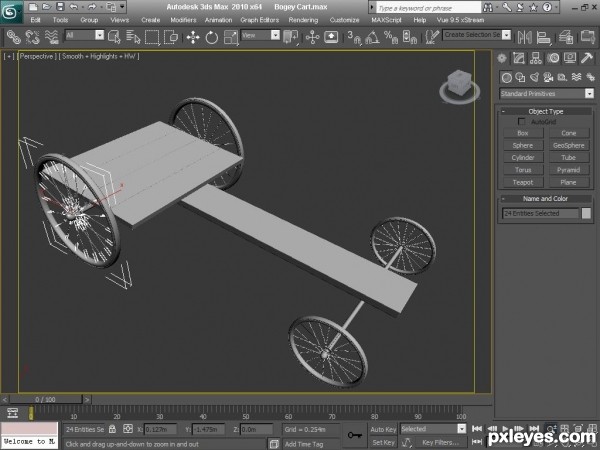Select the Space Warps category icon
This screenshot has width=600, height=450.
576,78
